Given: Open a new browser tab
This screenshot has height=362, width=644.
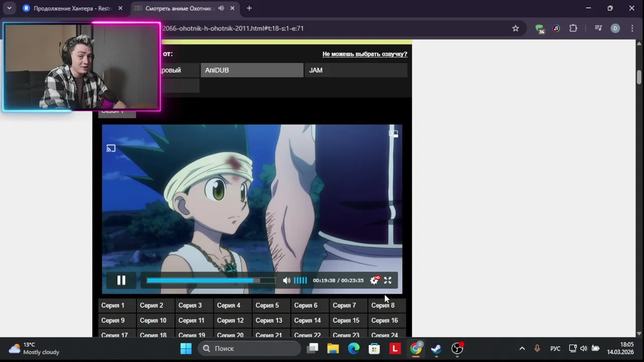Looking at the screenshot, I should [249, 8].
